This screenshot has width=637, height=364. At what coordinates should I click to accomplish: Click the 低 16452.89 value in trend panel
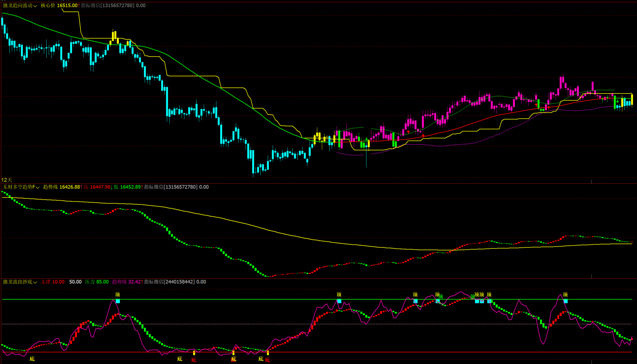(x=127, y=187)
